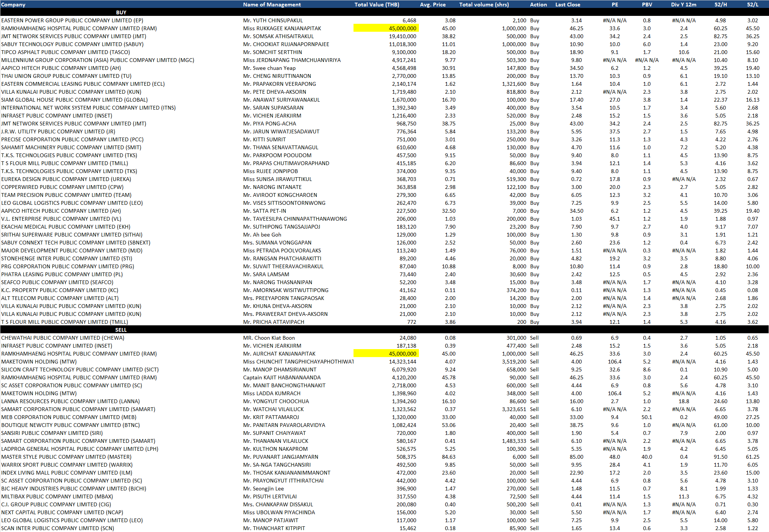Click the Total volume (shrs) header
The image size is (769, 532).
tap(484, 5)
